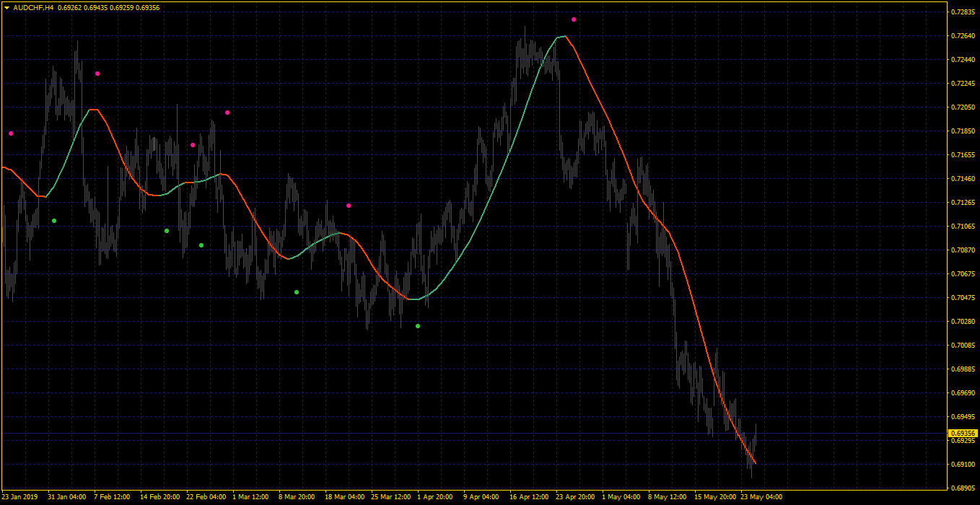Select the pink dot beside the 23 Jan candles
The width and height of the screenshot is (980, 505).
coord(11,133)
